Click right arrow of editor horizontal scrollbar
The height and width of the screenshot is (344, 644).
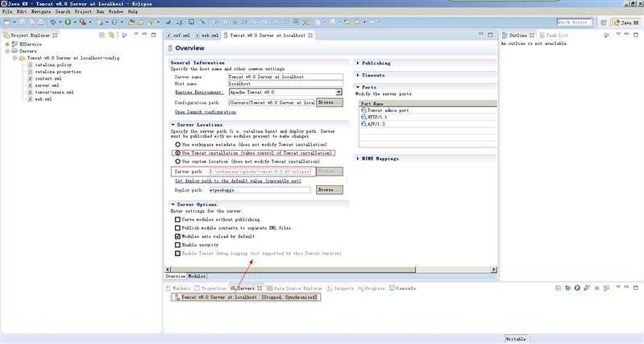(493, 270)
